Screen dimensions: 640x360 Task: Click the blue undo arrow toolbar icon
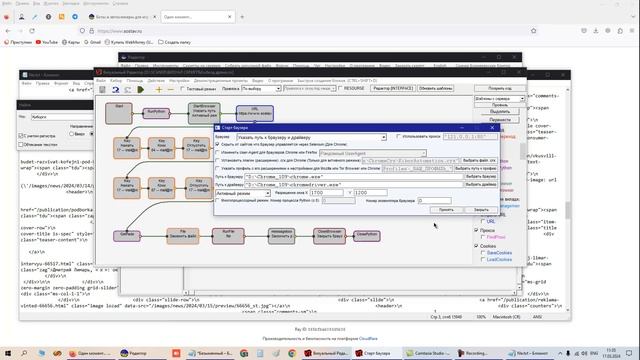click(x=116, y=89)
